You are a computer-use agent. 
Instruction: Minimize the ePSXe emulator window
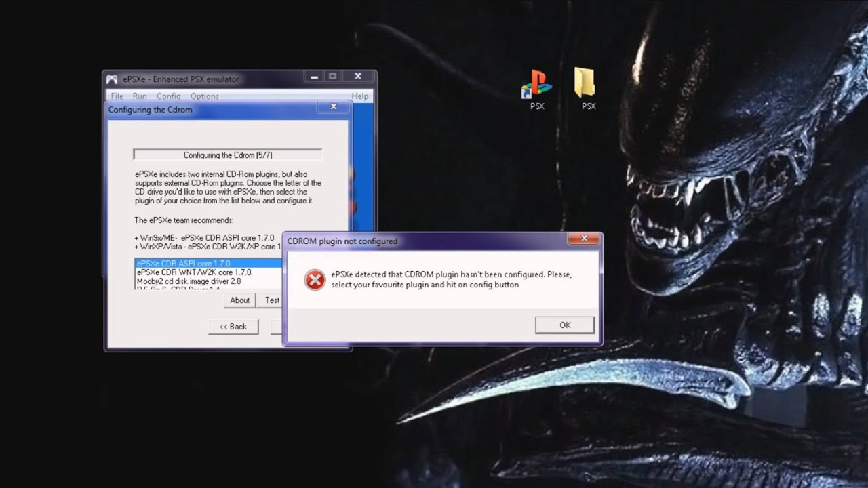[x=314, y=77]
